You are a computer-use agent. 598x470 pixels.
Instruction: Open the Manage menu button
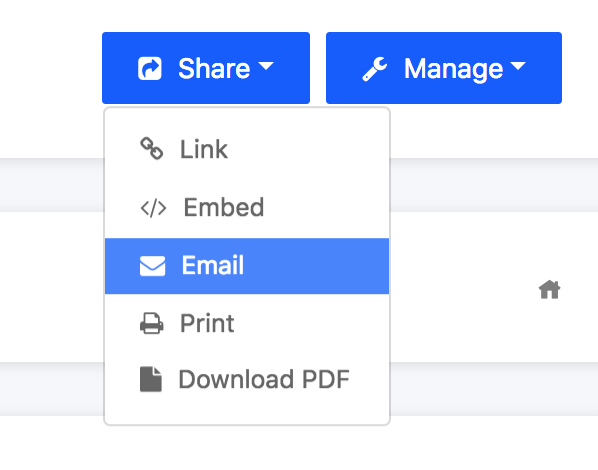coord(444,68)
